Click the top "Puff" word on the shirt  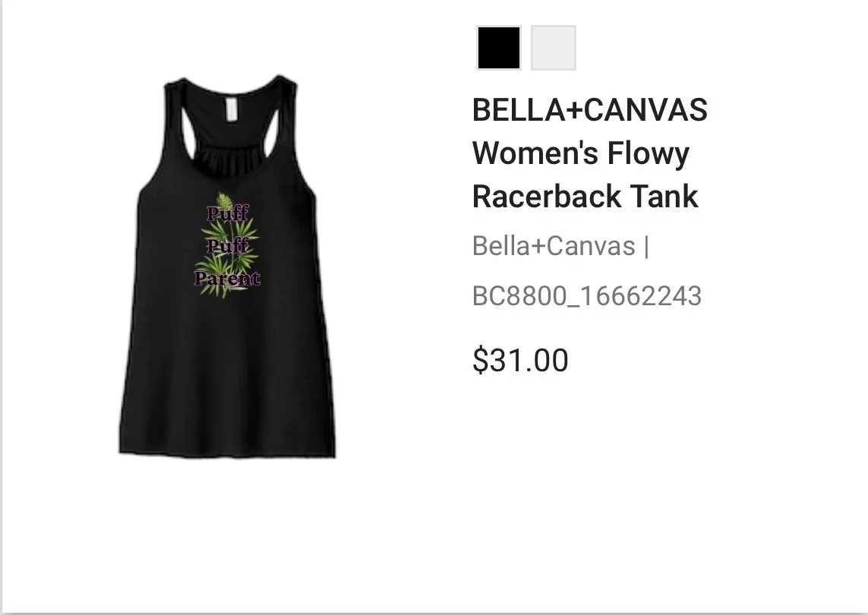point(228,213)
